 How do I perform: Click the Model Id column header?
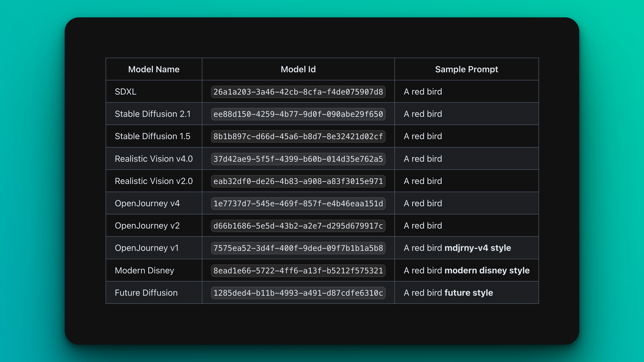298,69
